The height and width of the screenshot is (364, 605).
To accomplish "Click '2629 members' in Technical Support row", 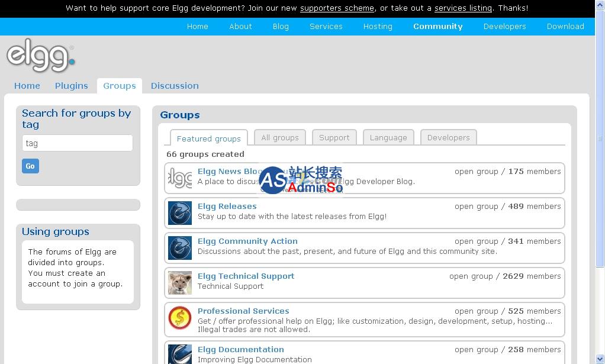I will [x=532, y=276].
